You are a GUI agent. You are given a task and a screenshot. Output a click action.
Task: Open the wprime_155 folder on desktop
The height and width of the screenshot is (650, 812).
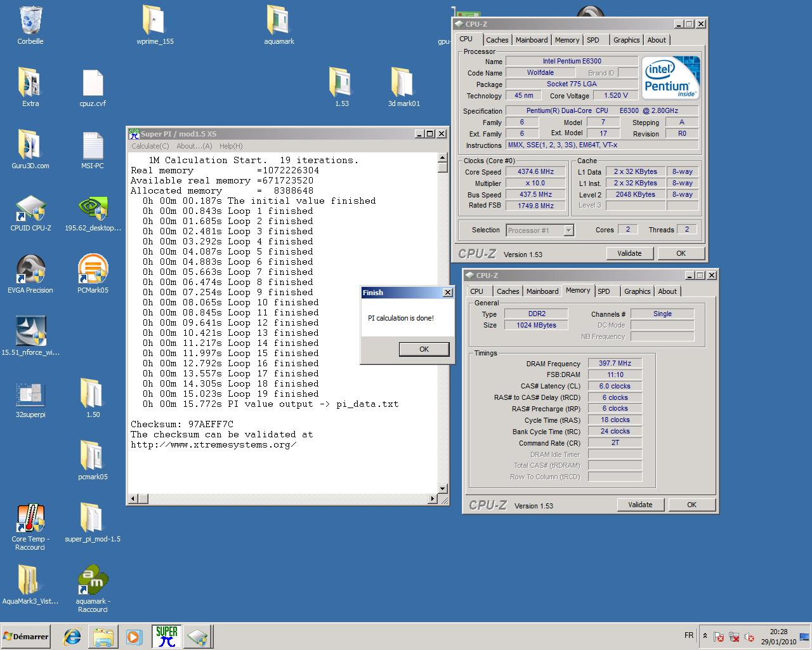(x=155, y=20)
